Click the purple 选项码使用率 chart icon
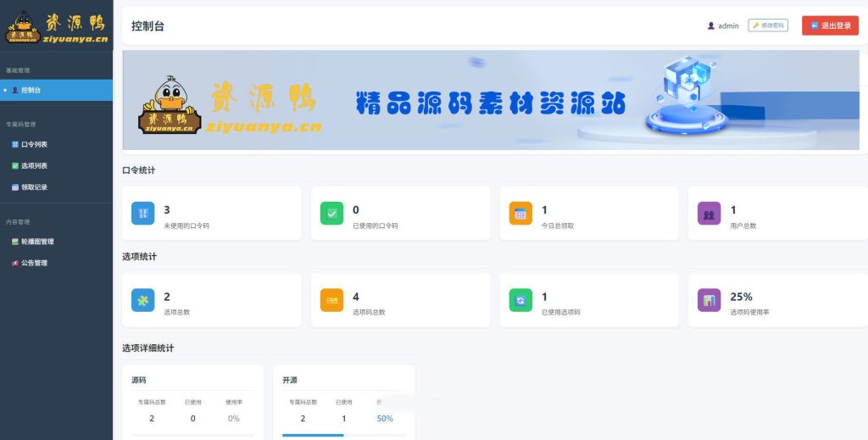 pos(709,300)
